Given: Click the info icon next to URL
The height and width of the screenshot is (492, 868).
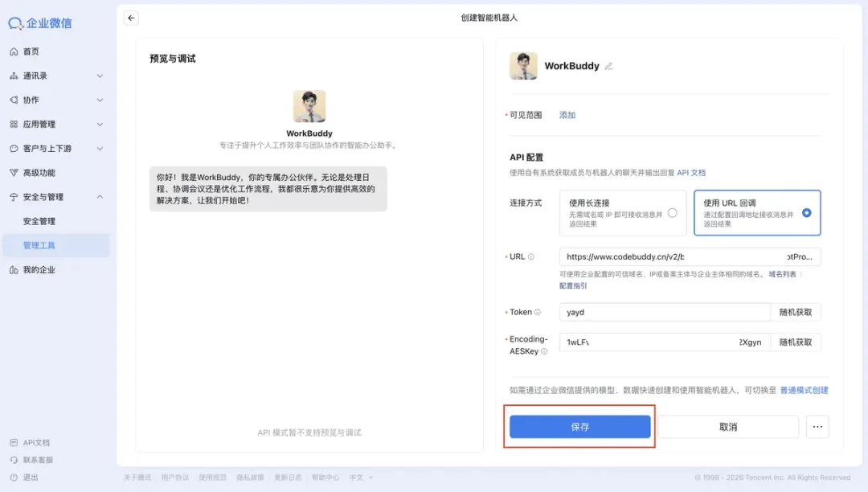Looking at the screenshot, I should pyautogui.click(x=531, y=256).
